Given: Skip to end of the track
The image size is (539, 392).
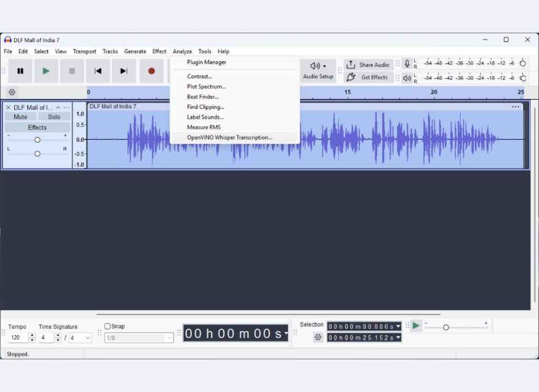Looking at the screenshot, I should (124, 71).
